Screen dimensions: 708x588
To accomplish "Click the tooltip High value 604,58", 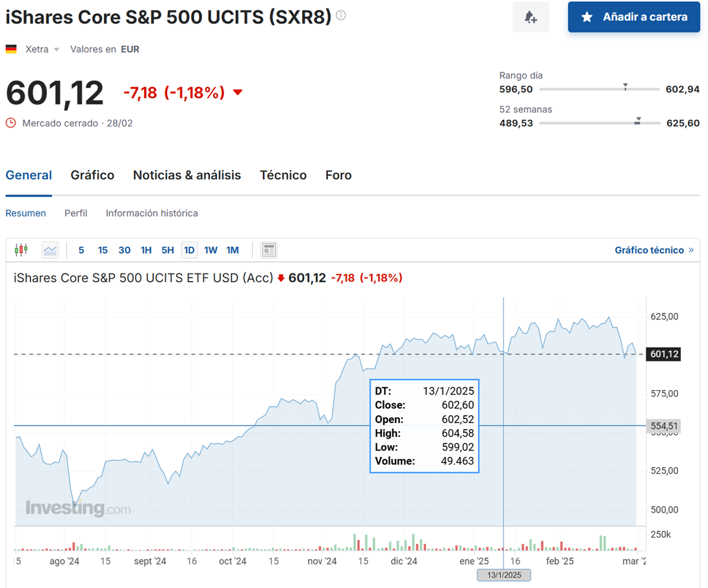I will (x=458, y=434).
